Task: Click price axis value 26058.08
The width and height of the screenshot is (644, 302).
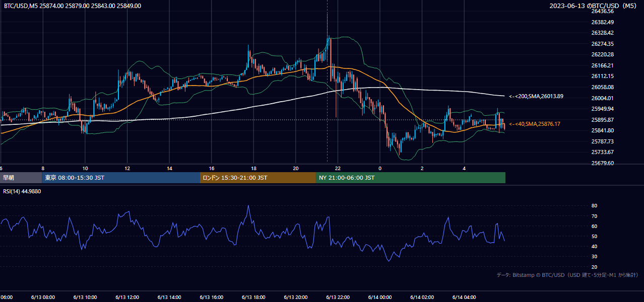Action: (602, 87)
